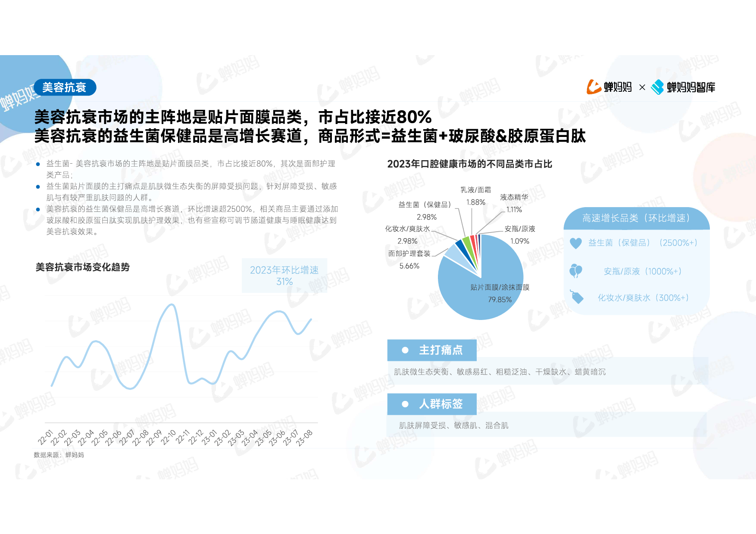
Task: Click the 2023年环比增速 31% box
Action: point(284,276)
